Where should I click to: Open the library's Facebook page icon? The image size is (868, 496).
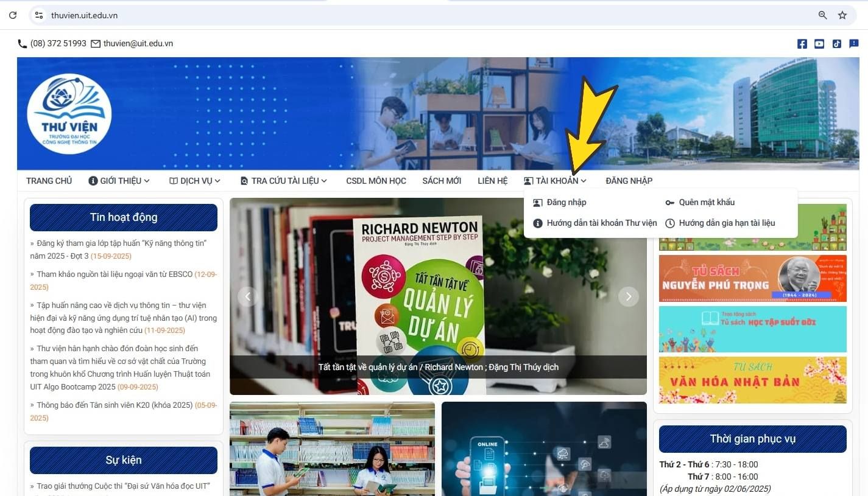(x=802, y=44)
